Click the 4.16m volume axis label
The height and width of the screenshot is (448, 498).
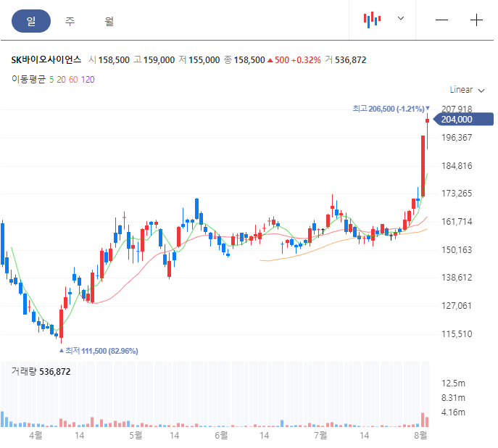click(x=453, y=412)
